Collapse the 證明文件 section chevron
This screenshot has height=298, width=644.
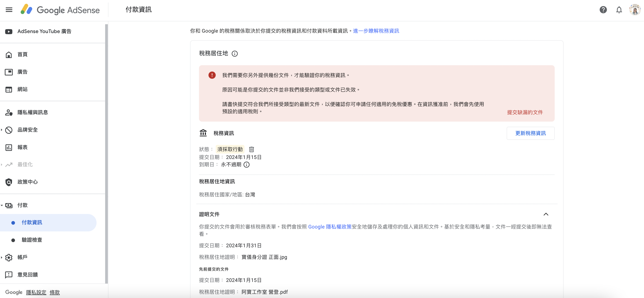(x=546, y=214)
